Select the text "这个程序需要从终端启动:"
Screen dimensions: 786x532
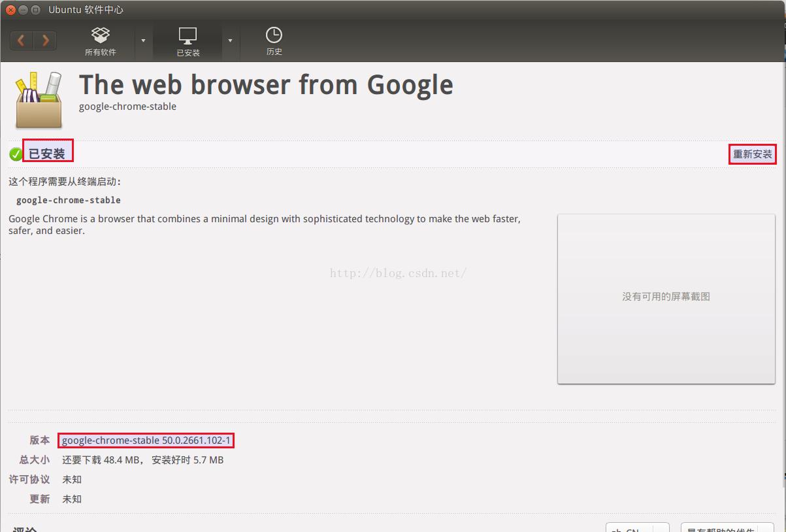65,182
